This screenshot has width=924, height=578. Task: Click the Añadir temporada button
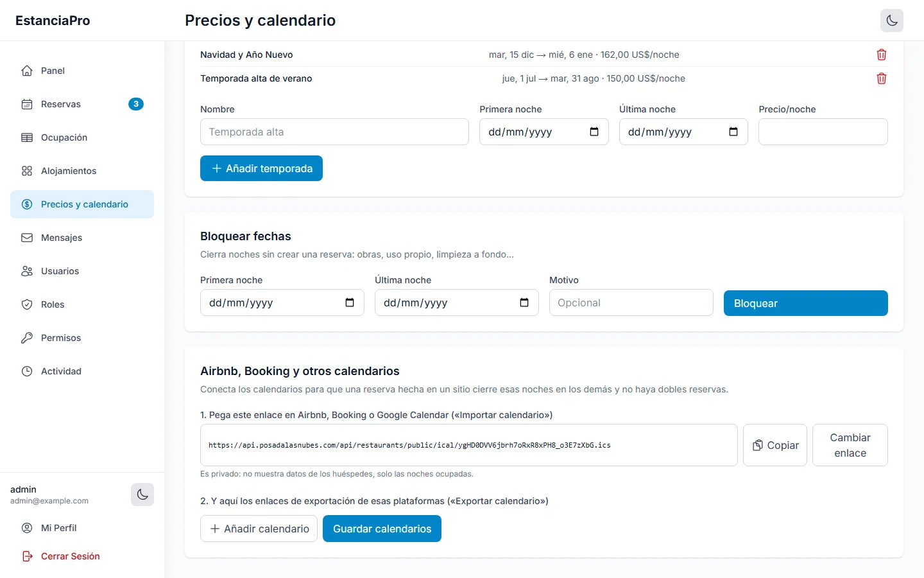pos(261,168)
